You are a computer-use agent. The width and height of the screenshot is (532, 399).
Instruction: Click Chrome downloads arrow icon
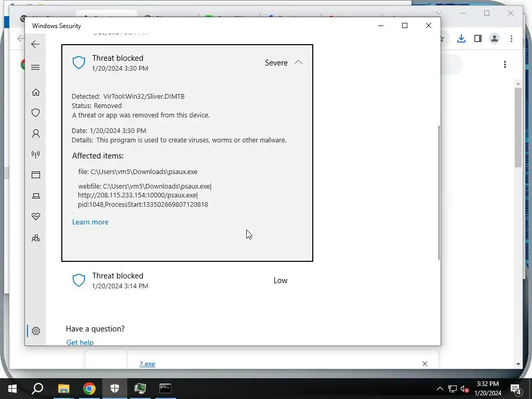461,38
